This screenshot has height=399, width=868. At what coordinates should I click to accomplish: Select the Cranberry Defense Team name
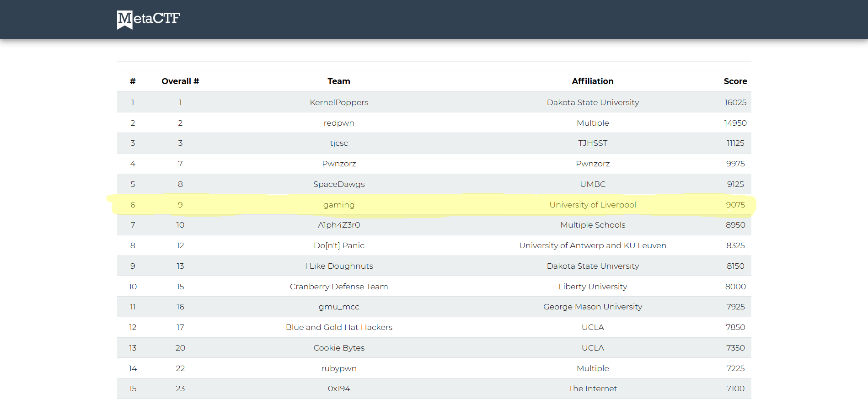point(339,287)
